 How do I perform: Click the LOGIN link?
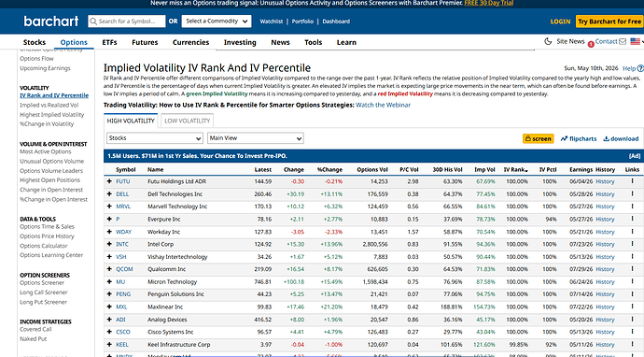click(x=560, y=21)
